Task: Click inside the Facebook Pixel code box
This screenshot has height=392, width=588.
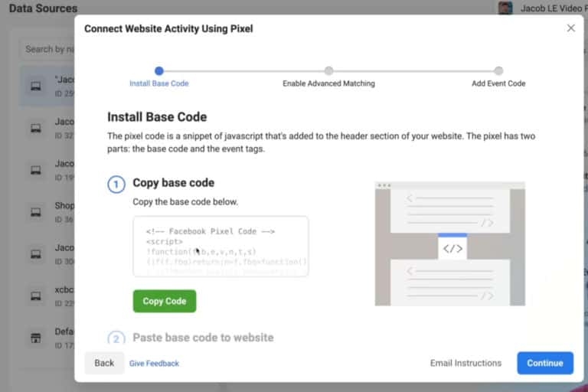Action: [x=220, y=247]
